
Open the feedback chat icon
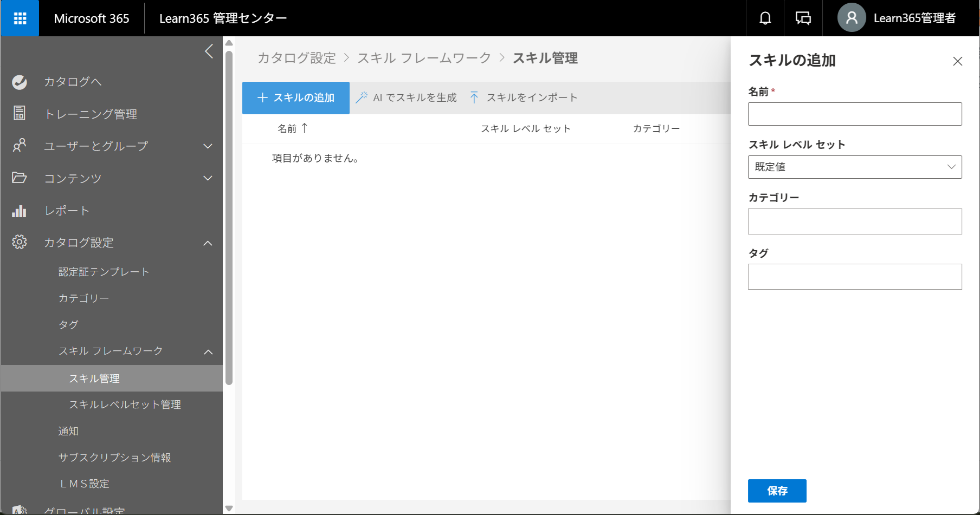pyautogui.click(x=803, y=18)
